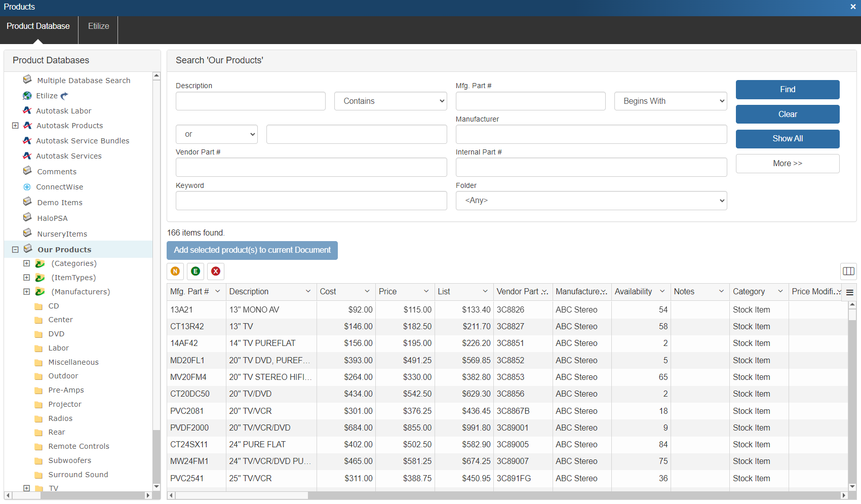Click into the Keyword input field

tap(311, 201)
